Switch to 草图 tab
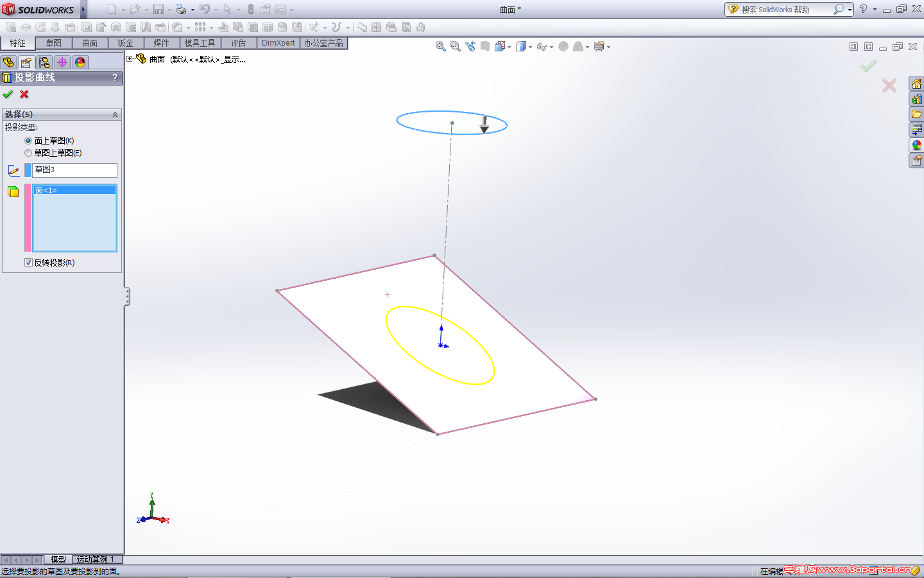 (x=54, y=43)
